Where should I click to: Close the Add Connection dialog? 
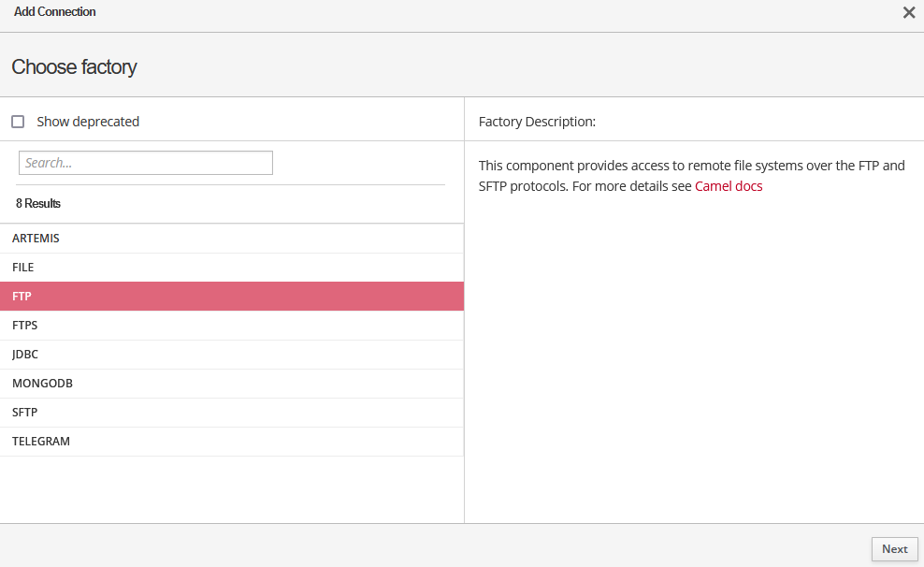tap(908, 13)
